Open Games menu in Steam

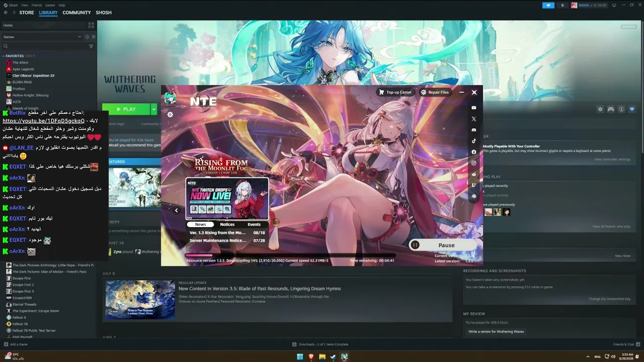coord(50,5)
